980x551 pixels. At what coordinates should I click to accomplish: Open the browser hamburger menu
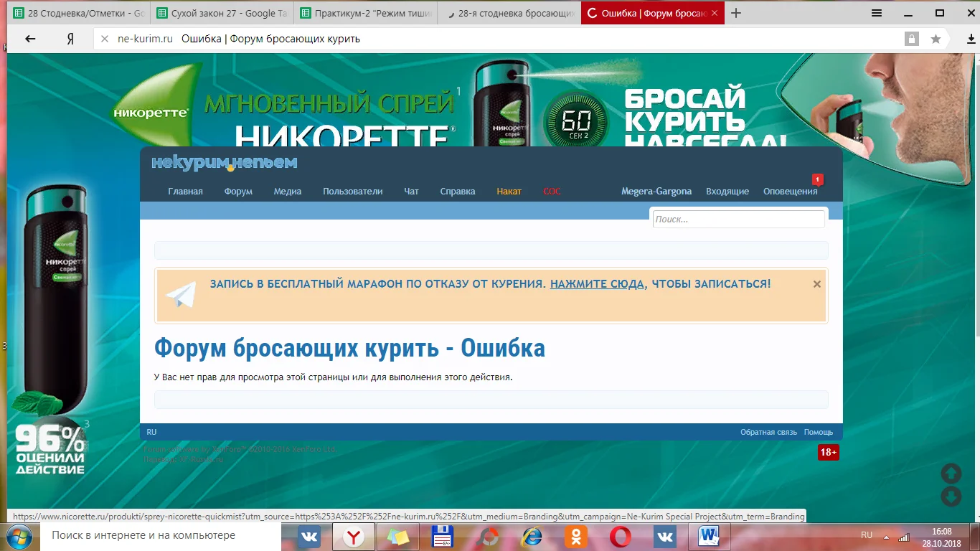(877, 13)
